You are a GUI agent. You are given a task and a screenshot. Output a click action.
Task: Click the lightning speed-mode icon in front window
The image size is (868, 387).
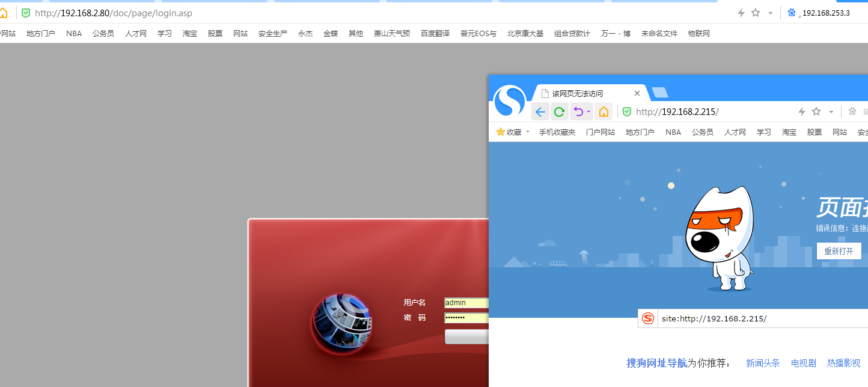coord(801,111)
